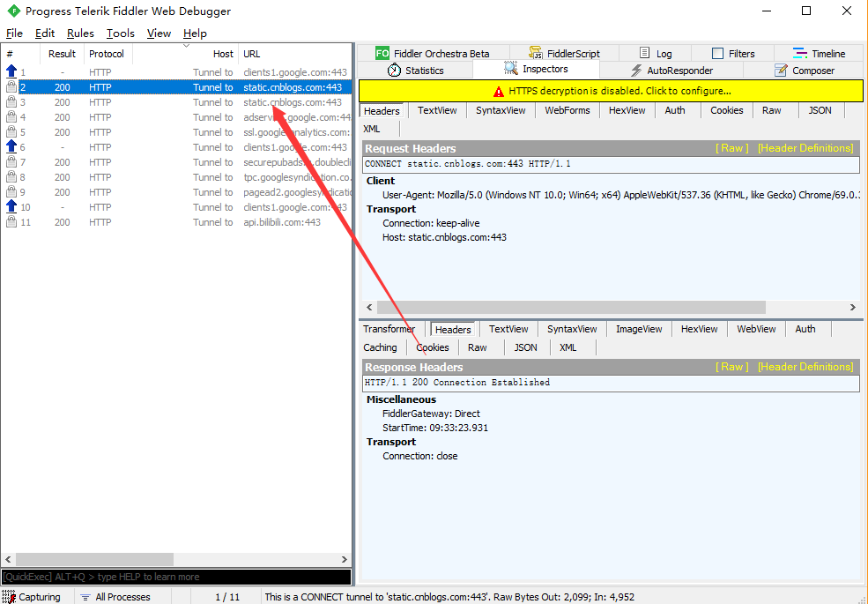Click the red warning triangle in HTTPS banner

[x=499, y=92]
